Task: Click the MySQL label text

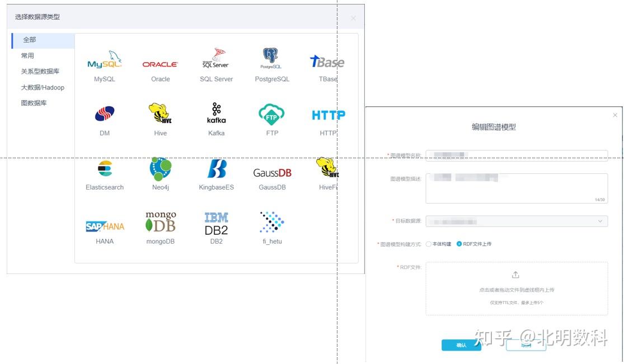Action: click(x=105, y=79)
